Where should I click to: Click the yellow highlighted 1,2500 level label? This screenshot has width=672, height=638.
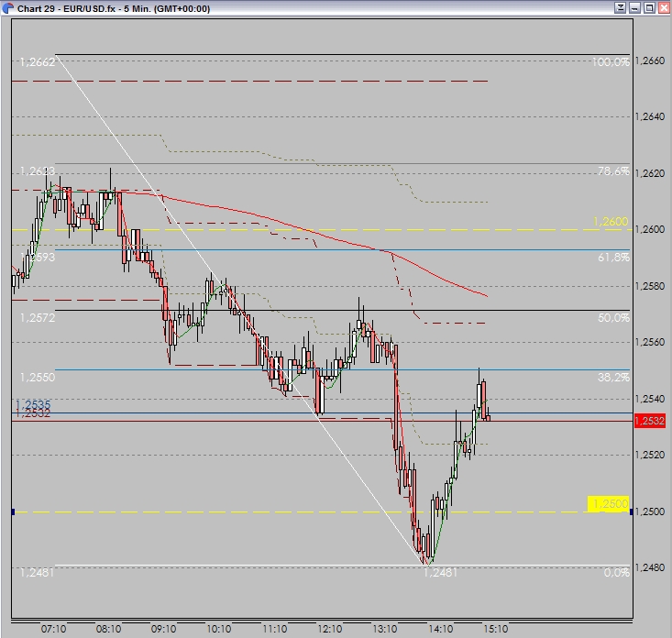608,504
